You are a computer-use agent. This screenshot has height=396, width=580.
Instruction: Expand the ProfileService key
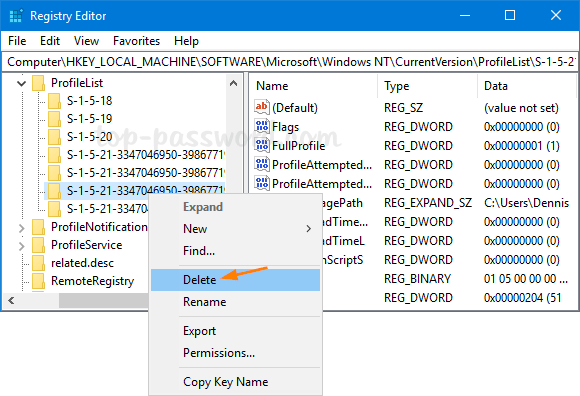[x=21, y=246]
